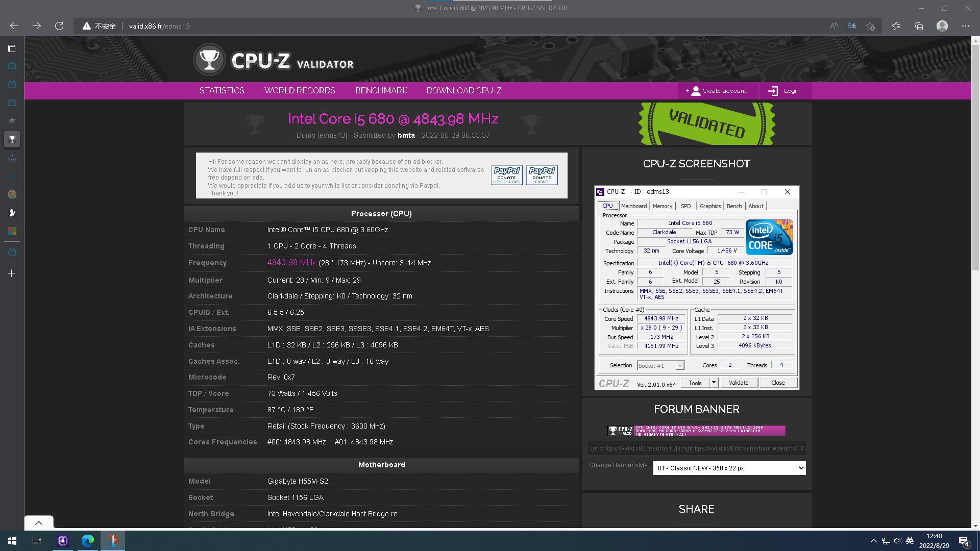Select the trophy CPU-Z Validator vertical tab
980x551 pixels.
point(12,139)
